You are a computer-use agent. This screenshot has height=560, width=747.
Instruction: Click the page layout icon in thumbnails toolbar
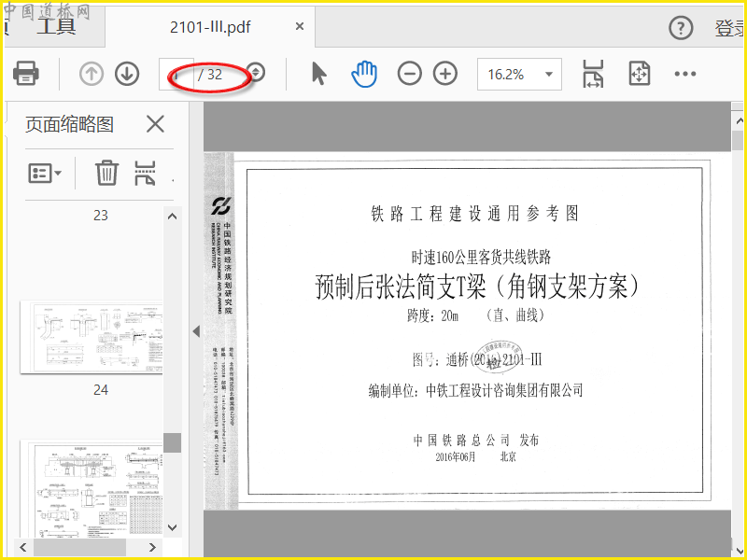click(146, 173)
